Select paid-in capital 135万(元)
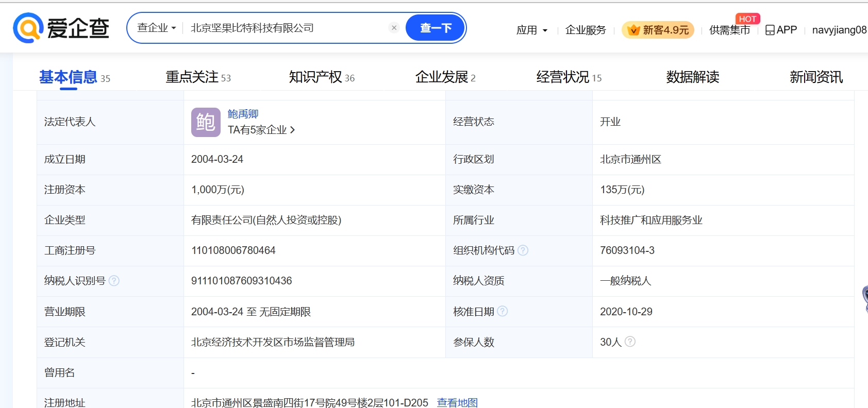The image size is (868, 408). coord(622,190)
